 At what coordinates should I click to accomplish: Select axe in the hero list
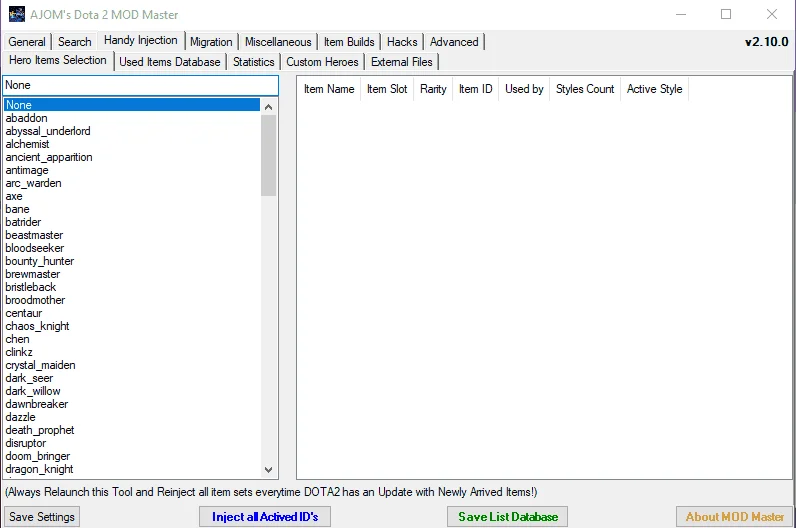click(x=132, y=196)
